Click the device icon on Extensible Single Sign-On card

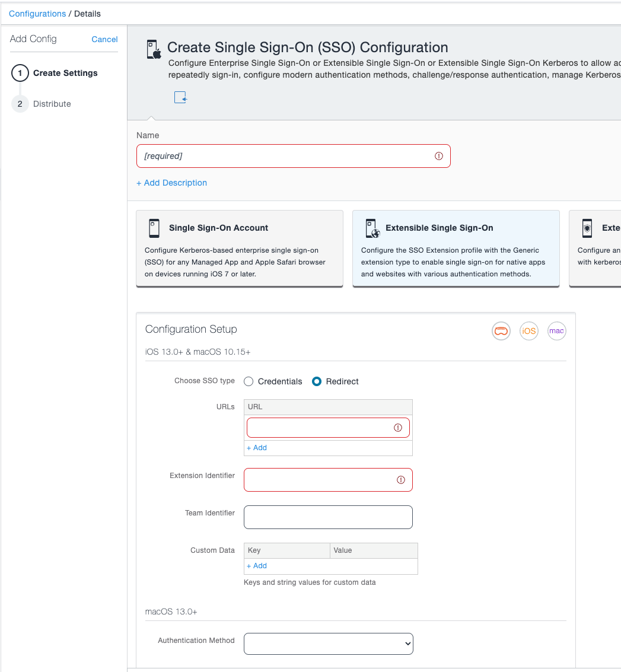tap(372, 228)
